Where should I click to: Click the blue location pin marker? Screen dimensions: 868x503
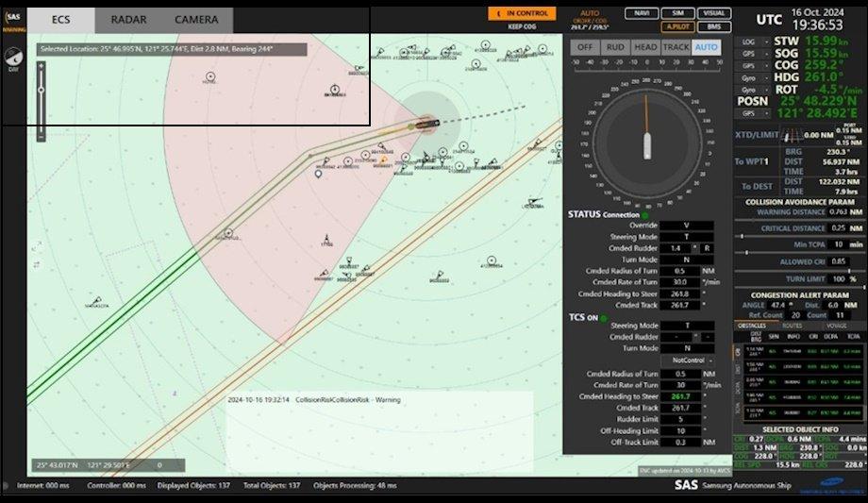tap(318, 174)
